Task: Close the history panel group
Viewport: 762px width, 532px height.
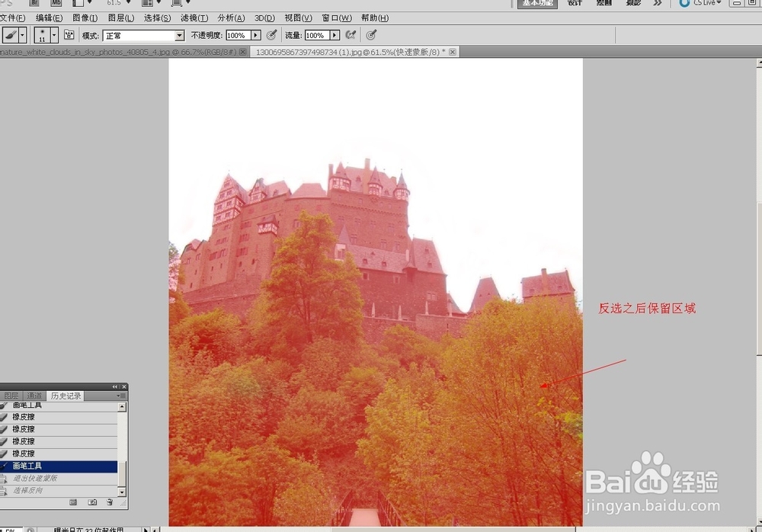Action: (124, 386)
